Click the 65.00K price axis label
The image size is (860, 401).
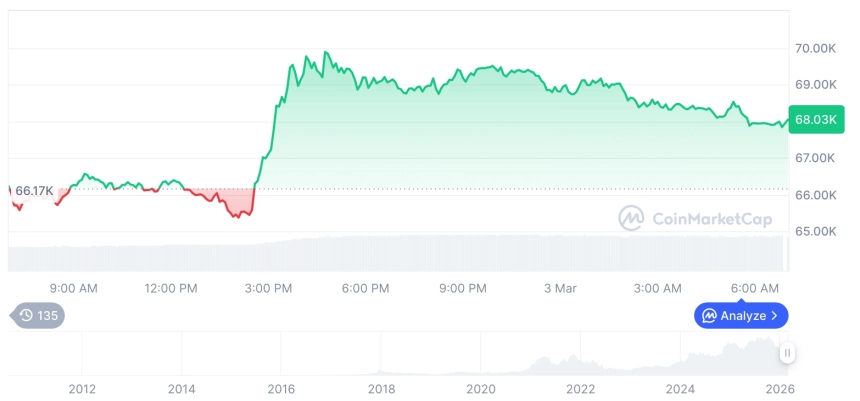pyautogui.click(x=815, y=231)
